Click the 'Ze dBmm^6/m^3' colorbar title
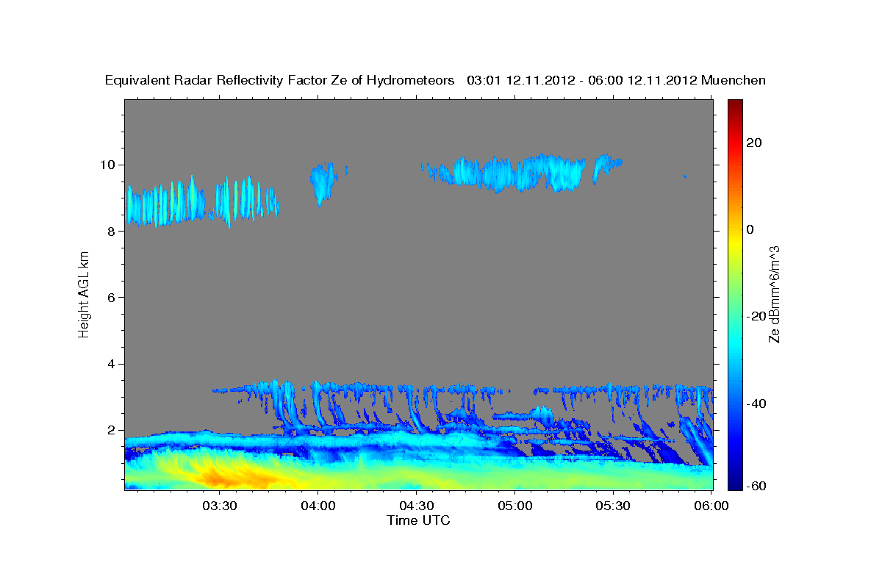Screen dimensions: 882x588 click(775, 294)
